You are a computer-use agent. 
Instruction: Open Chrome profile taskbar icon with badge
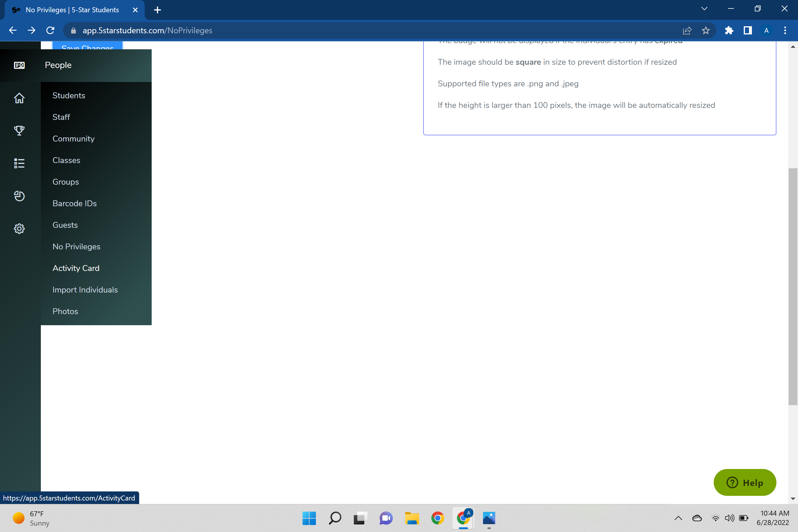(463, 518)
